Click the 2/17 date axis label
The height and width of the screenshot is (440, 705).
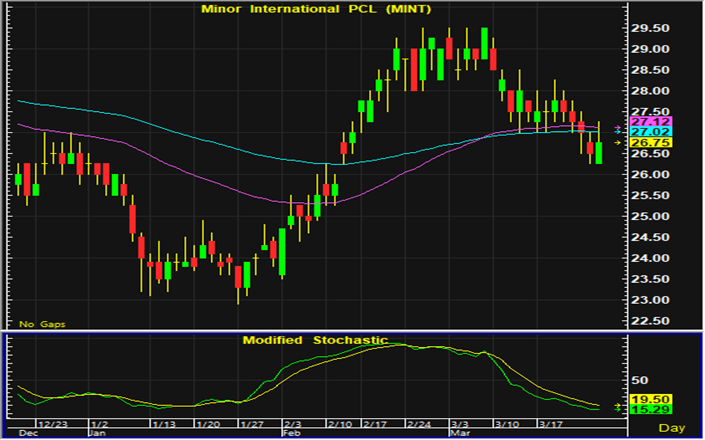[375, 424]
